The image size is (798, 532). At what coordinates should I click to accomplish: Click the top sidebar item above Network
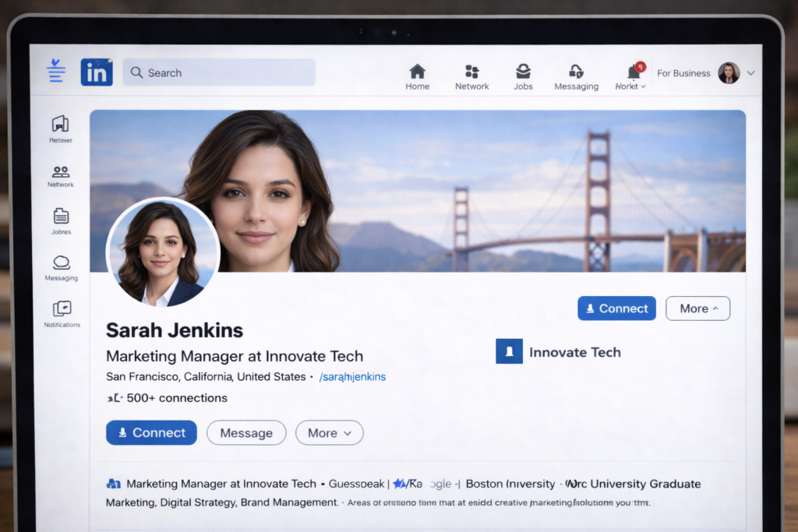61,125
